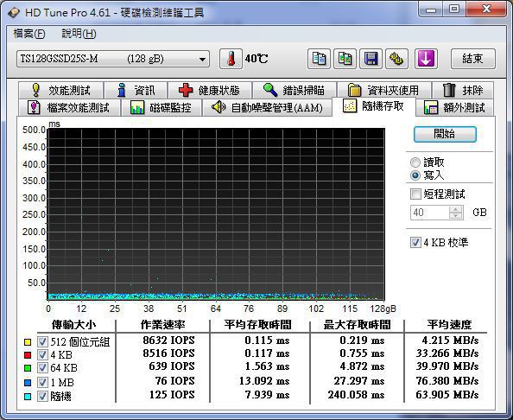Click the 結束 button

473,59
